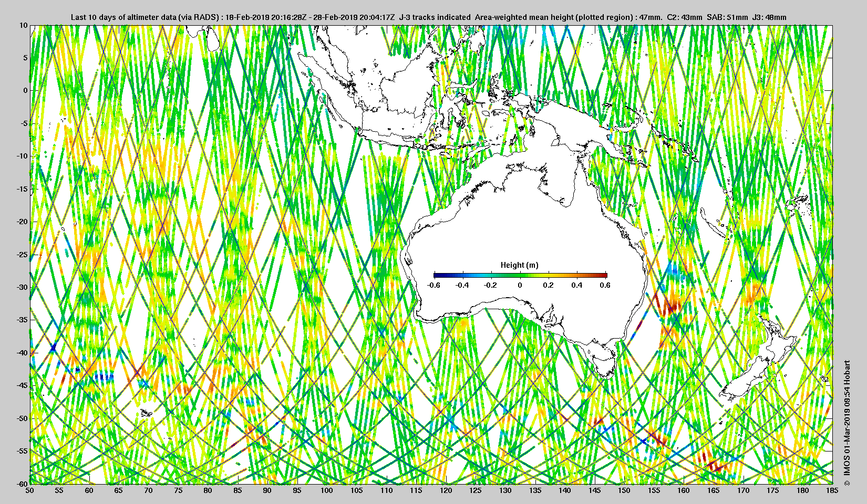Image resolution: width=867 pixels, height=504 pixels.
Task: Click the 'Area-weighted mean height' value 47mm
Action: (x=652, y=17)
